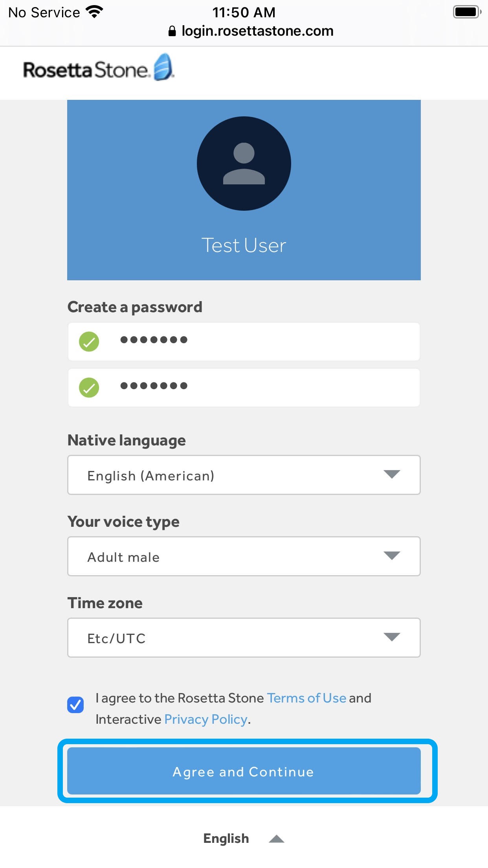Open the Terms of Use link
The height and width of the screenshot is (868, 488).
pos(306,698)
